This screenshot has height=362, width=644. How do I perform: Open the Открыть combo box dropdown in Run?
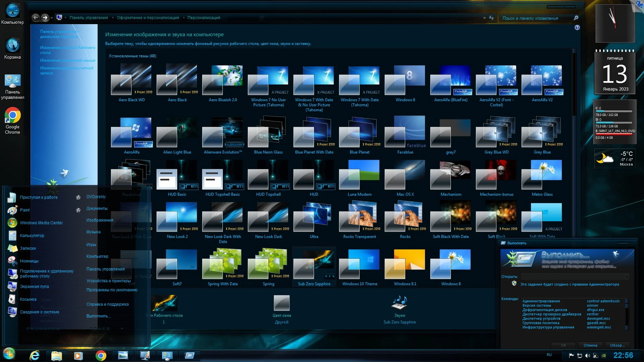coord(627,277)
